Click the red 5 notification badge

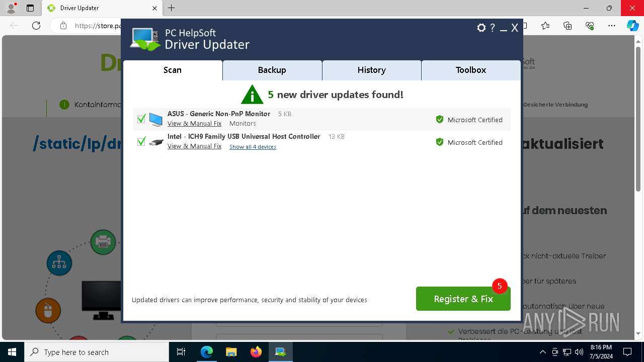click(500, 286)
